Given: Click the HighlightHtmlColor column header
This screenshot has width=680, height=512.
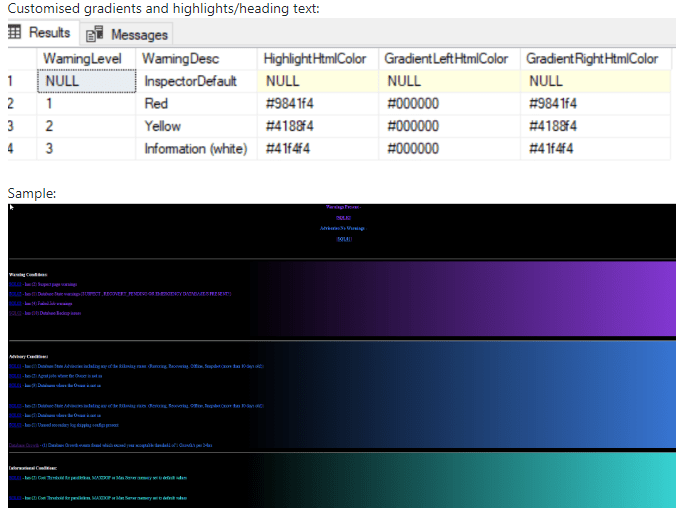Looking at the screenshot, I should (316, 59).
